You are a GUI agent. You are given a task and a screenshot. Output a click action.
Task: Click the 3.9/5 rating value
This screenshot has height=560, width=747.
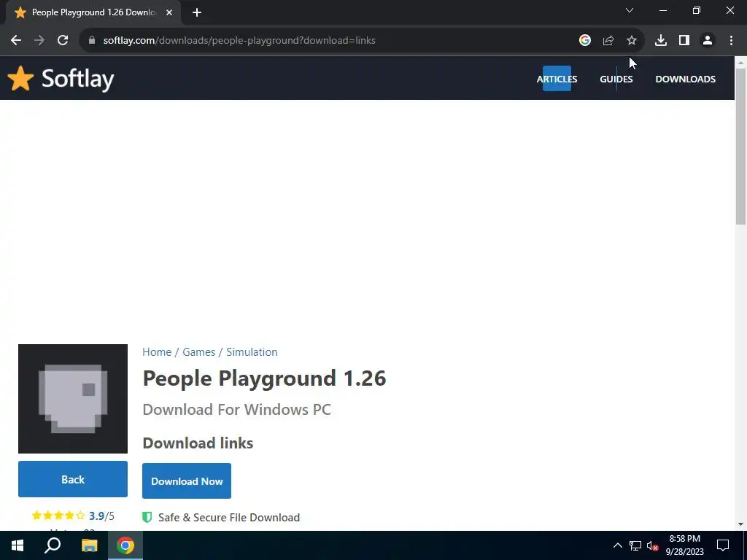pos(101,516)
